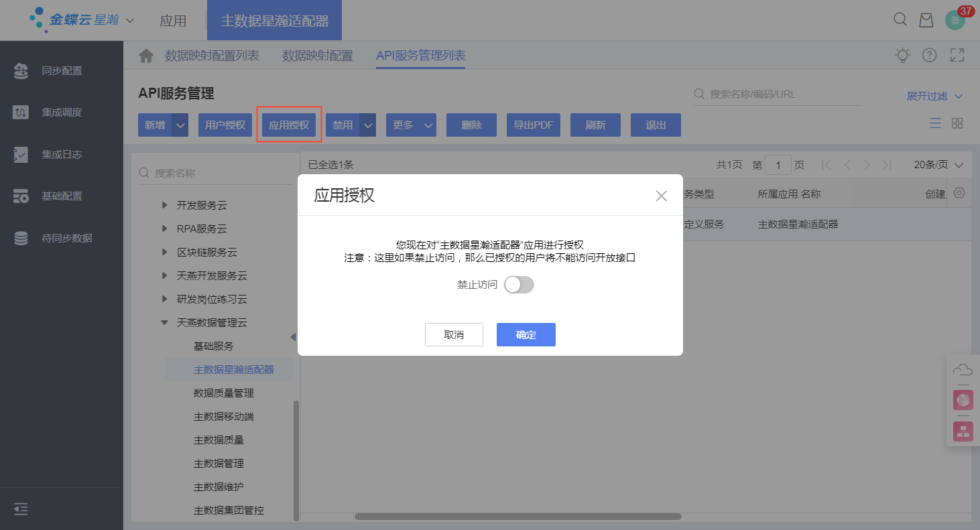Click the 刷新 button
Screen dimensions: 980x530
pyautogui.click(x=596, y=125)
